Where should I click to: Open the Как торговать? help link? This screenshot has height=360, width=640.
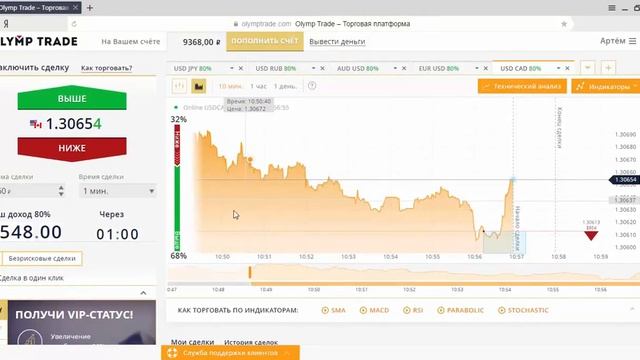pos(107,68)
